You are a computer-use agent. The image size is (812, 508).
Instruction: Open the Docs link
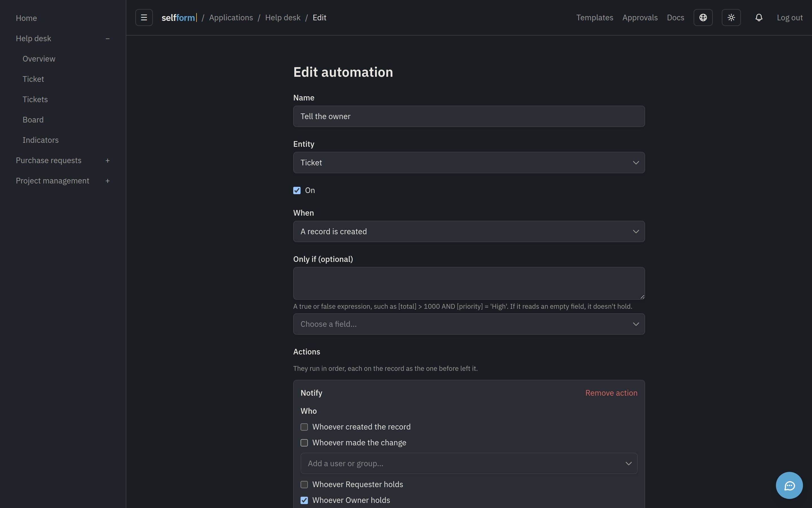pyautogui.click(x=676, y=17)
